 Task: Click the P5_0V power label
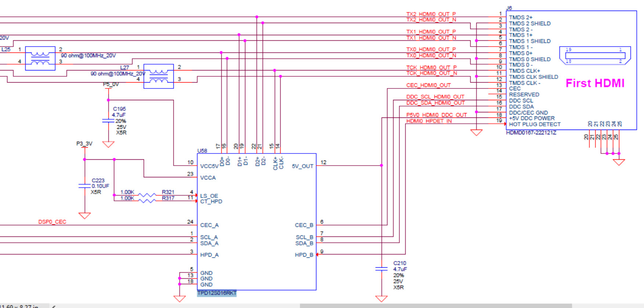(111, 84)
